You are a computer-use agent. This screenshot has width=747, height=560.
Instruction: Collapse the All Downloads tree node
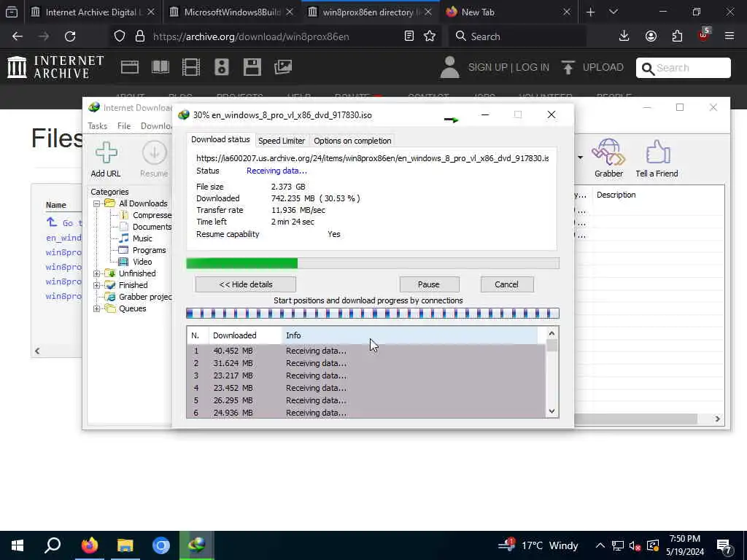coord(96,204)
